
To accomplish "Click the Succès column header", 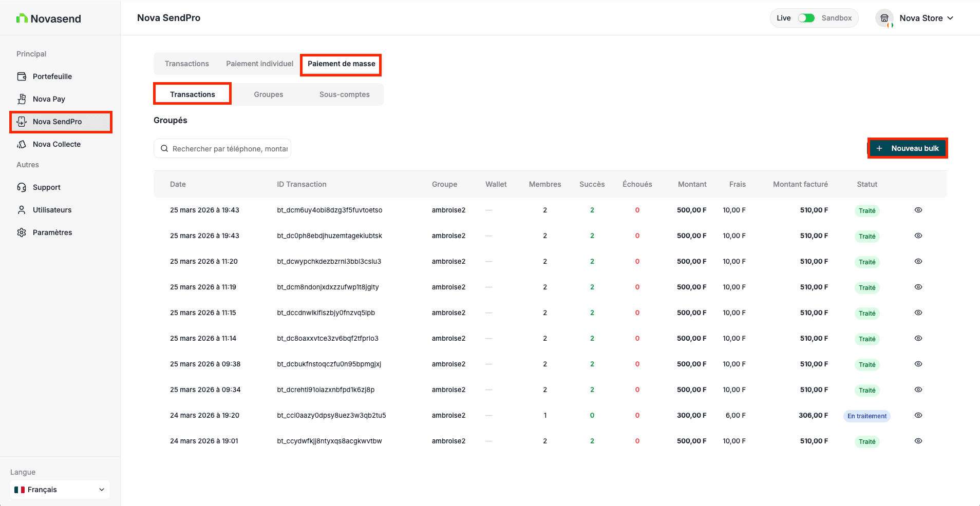I will (x=592, y=184).
